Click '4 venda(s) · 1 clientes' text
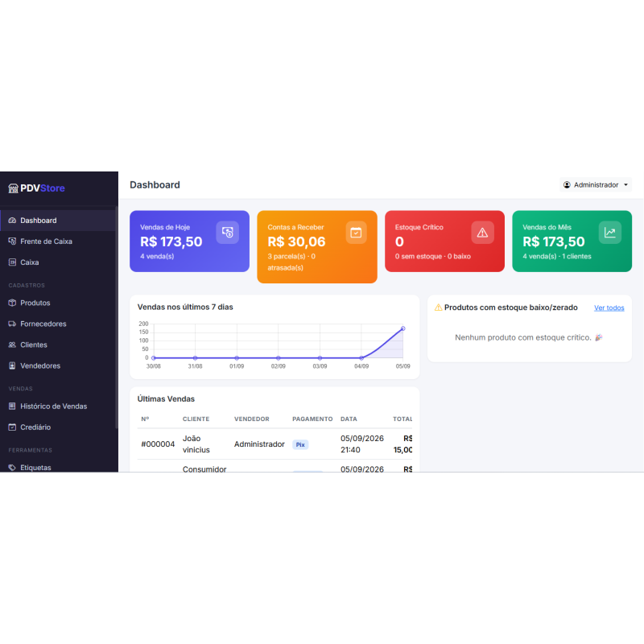644x644 pixels. tap(557, 256)
